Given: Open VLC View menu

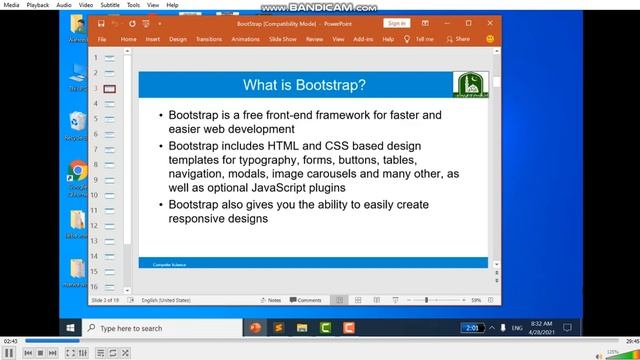Looking at the screenshot, I should [x=153, y=5].
